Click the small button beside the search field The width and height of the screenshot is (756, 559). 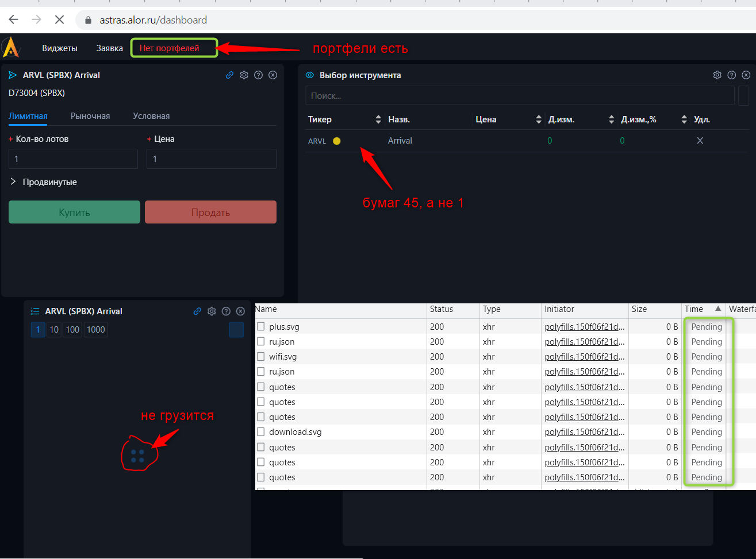point(743,95)
